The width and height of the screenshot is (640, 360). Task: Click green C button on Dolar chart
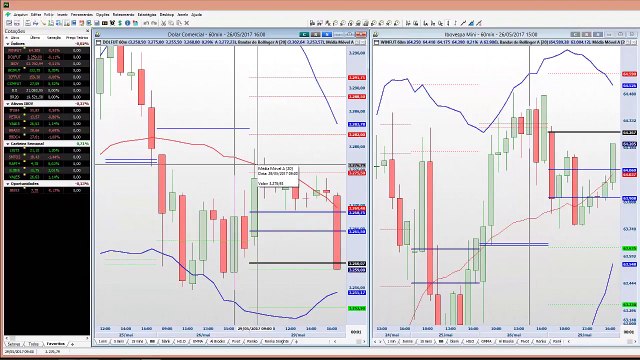304,34
